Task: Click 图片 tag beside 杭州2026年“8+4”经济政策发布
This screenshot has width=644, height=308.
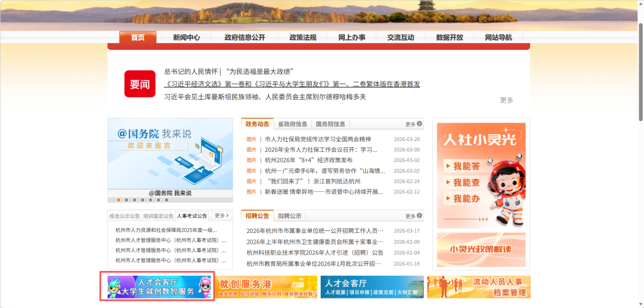Action: (251, 160)
